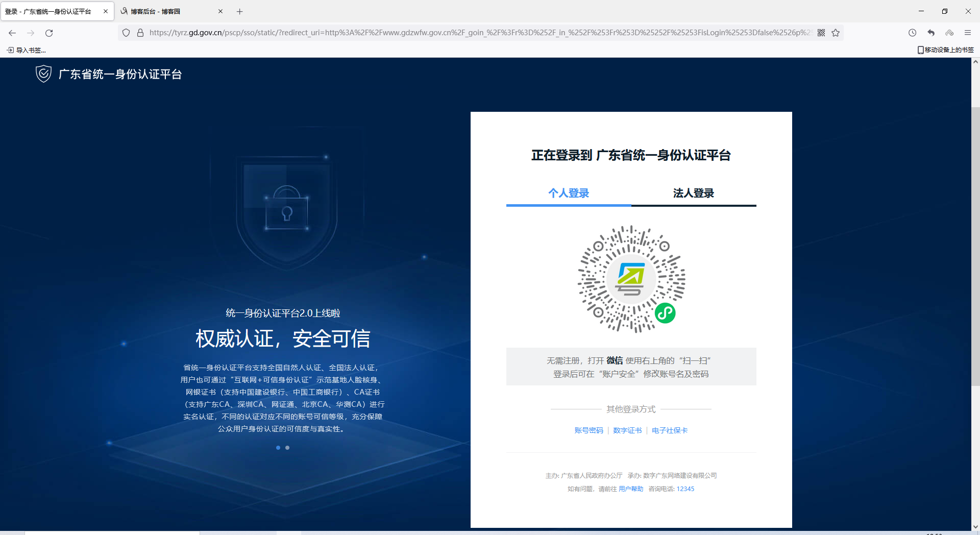The height and width of the screenshot is (535, 980).
Task: Click the shield logo in page header
Action: [43, 74]
